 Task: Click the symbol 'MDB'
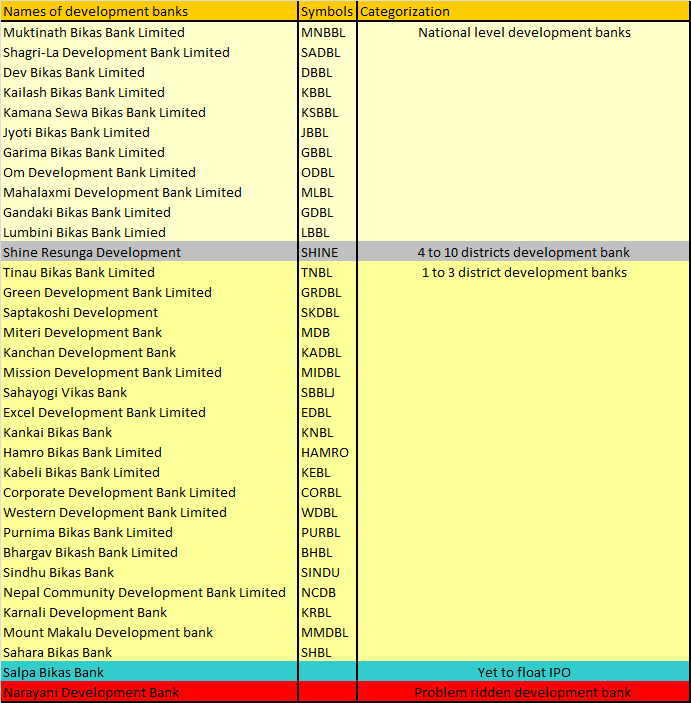327,333
